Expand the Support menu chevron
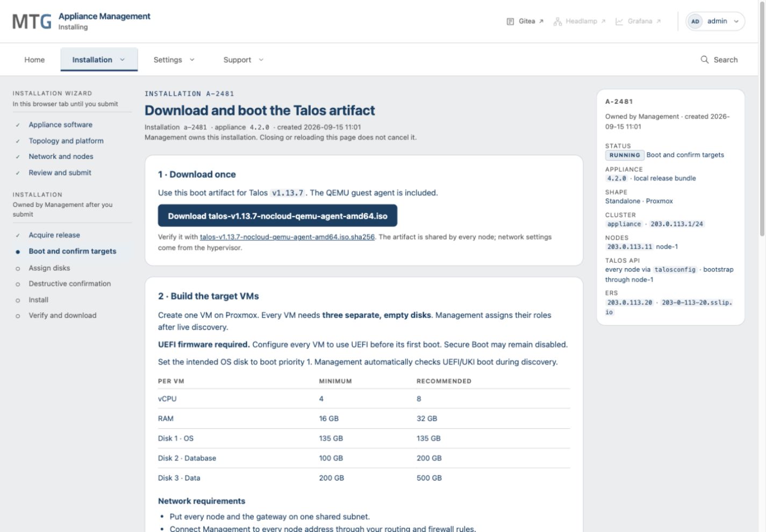This screenshot has height=532, width=766. (x=261, y=60)
